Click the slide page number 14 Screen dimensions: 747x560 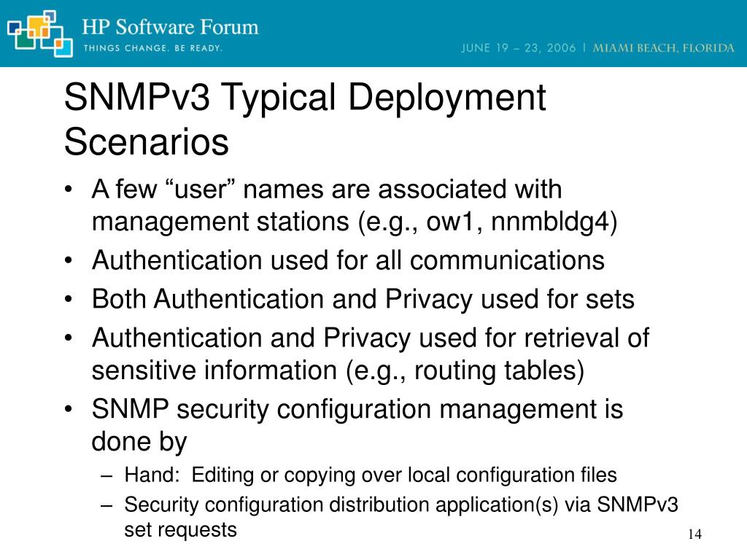click(694, 534)
